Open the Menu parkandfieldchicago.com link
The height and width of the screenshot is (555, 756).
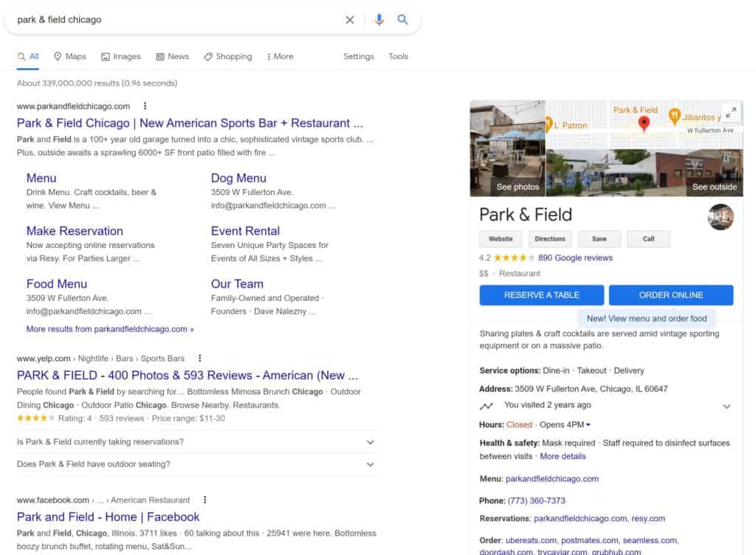[552, 479]
